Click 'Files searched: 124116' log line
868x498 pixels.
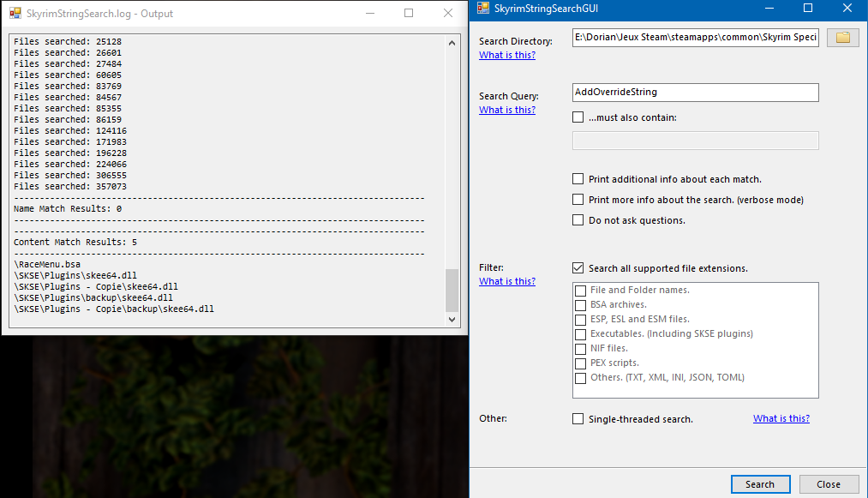point(70,131)
